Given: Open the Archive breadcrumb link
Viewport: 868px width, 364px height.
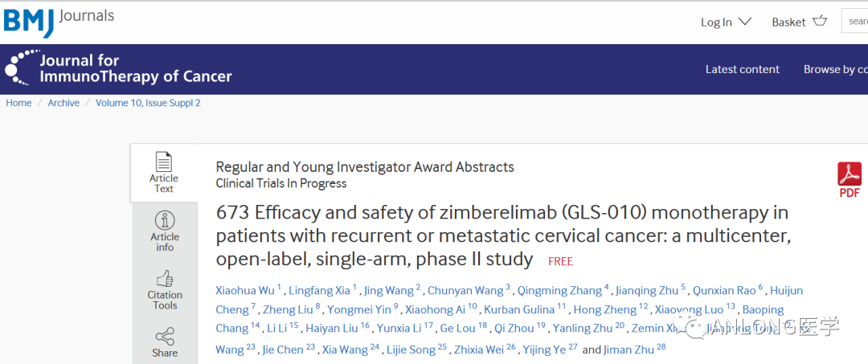Looking at the screenshot, I should pos(63,103).
